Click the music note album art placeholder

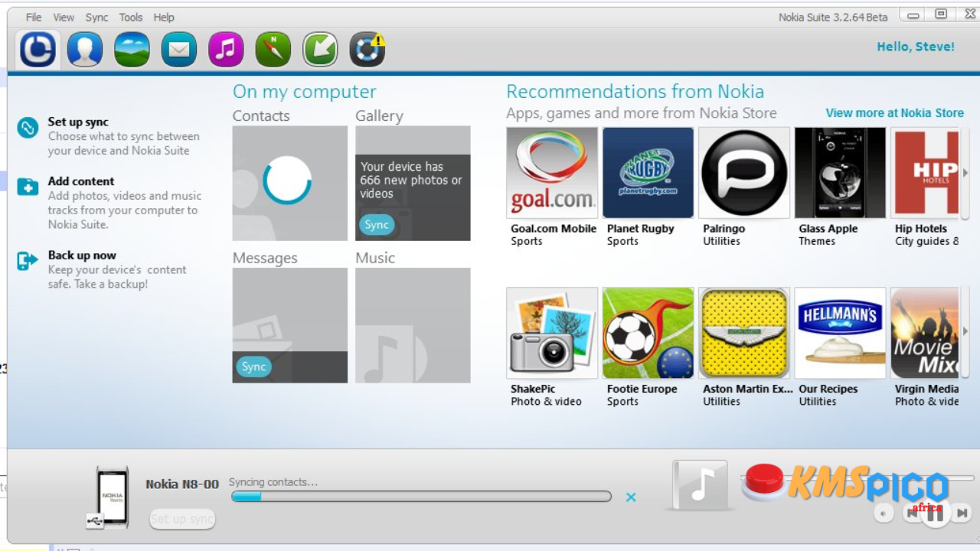[x=700, y=485]
